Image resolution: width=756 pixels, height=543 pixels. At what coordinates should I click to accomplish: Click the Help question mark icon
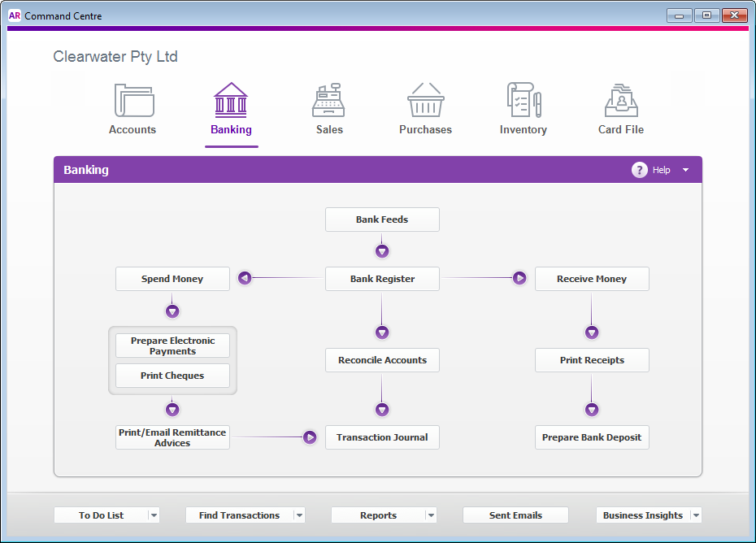[640, 170]
